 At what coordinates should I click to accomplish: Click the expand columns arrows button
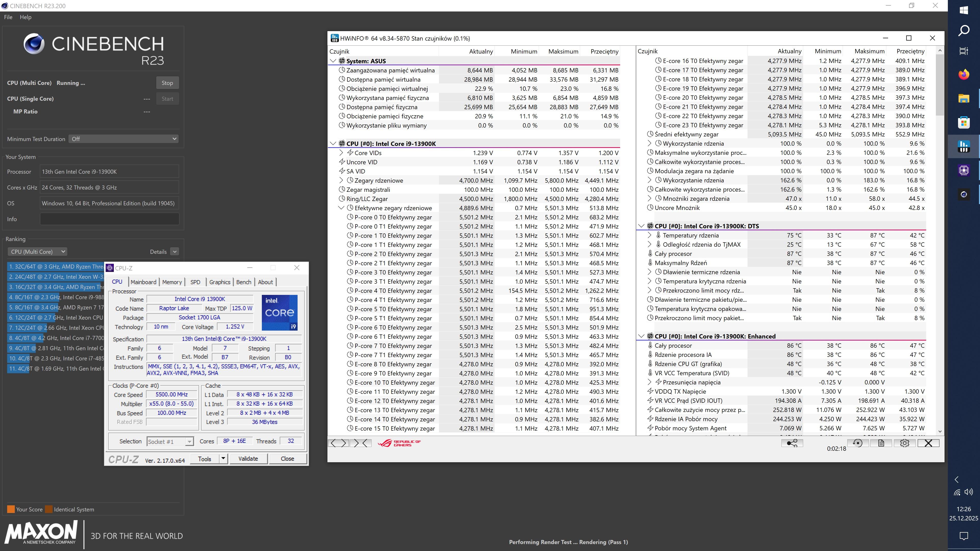[x=338, y=443]
